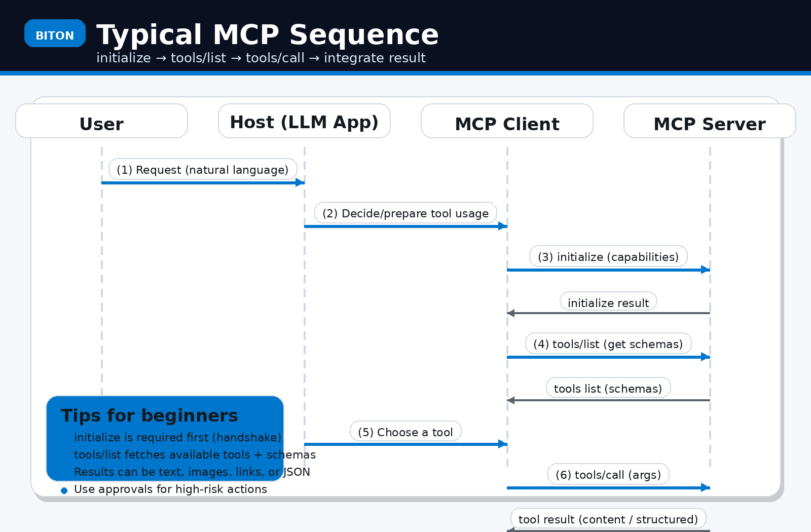This screenshot has height=532, width=811.
Task: Click the 'initialize → tools/list' subtitle text
Action: point(261,58)
